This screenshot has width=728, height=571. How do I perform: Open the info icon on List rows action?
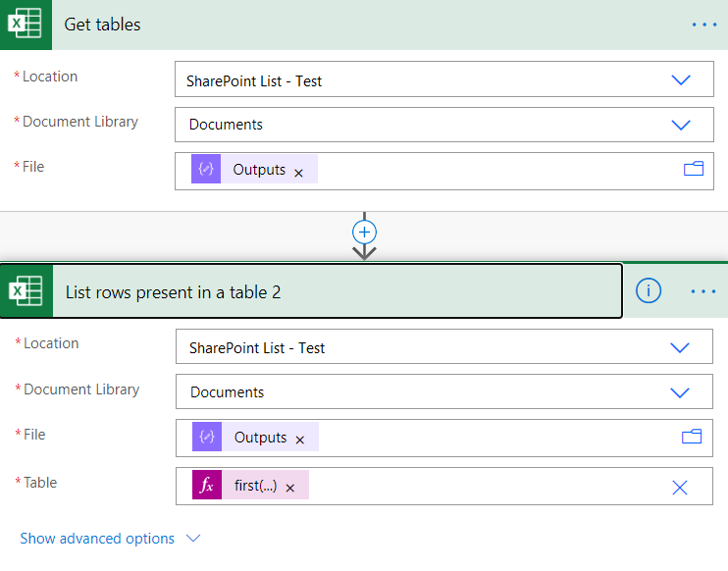click(649, 290)
